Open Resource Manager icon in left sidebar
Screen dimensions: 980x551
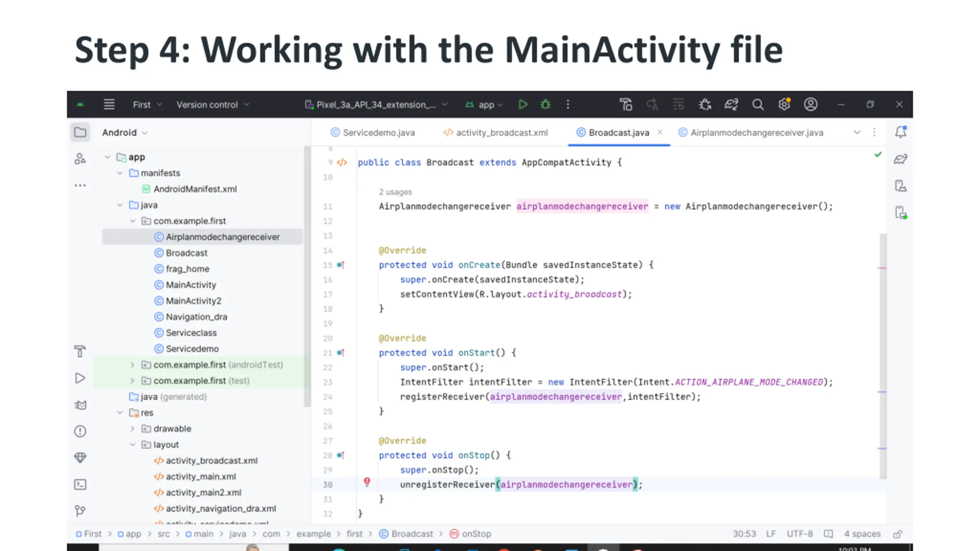[80, 158]
